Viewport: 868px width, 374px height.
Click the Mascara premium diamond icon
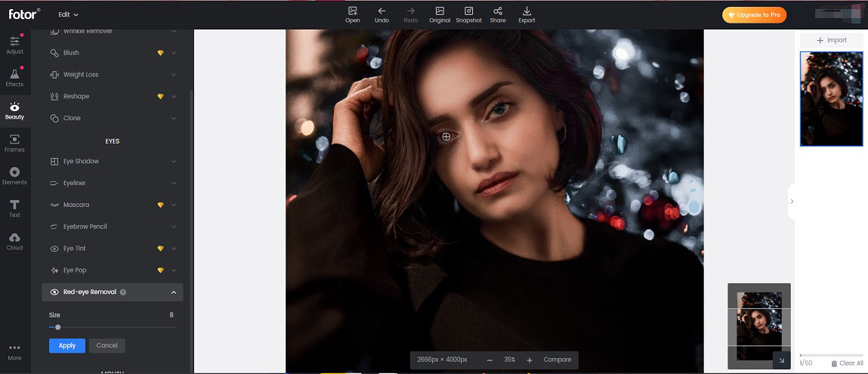pos(161,205)
